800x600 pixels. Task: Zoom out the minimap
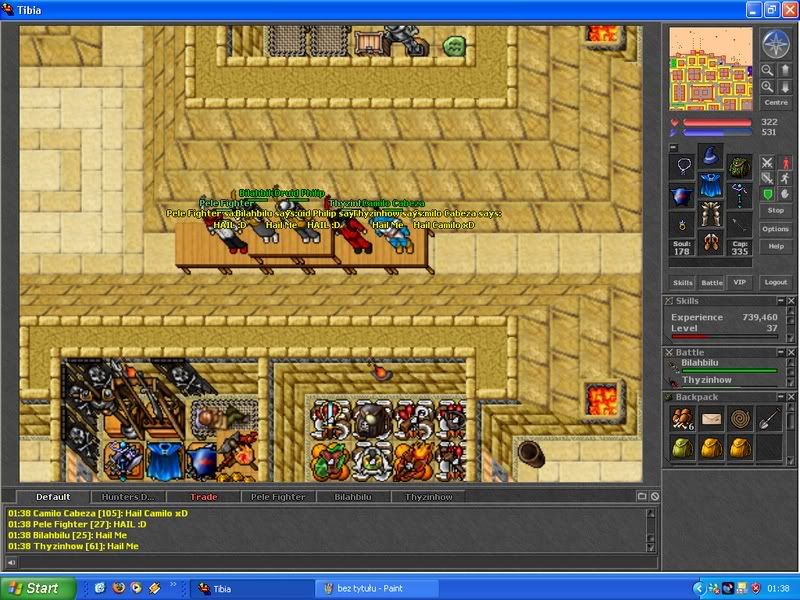[767, 70]
